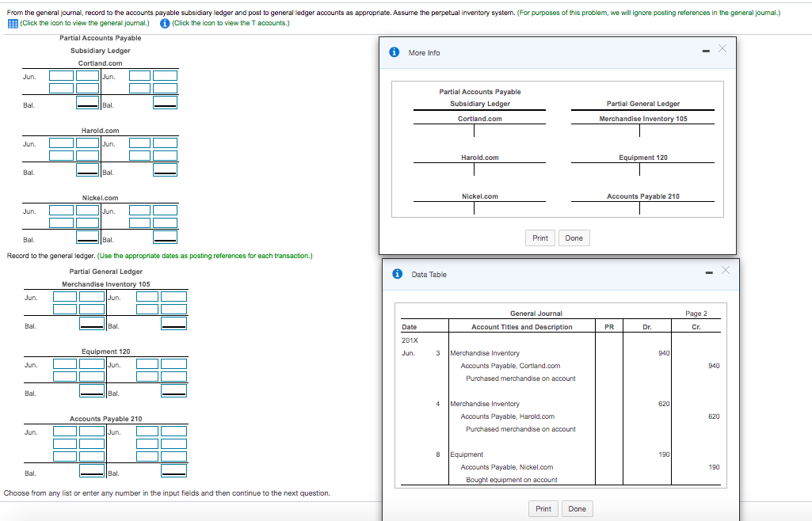Select Merchandise Inventory 105 first debit amount field

coord(92,296)
